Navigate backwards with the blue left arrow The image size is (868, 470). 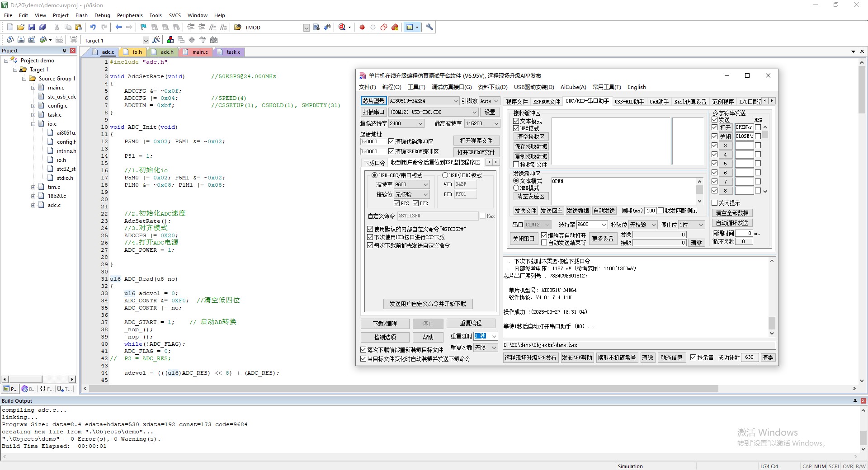coord(118,27)
